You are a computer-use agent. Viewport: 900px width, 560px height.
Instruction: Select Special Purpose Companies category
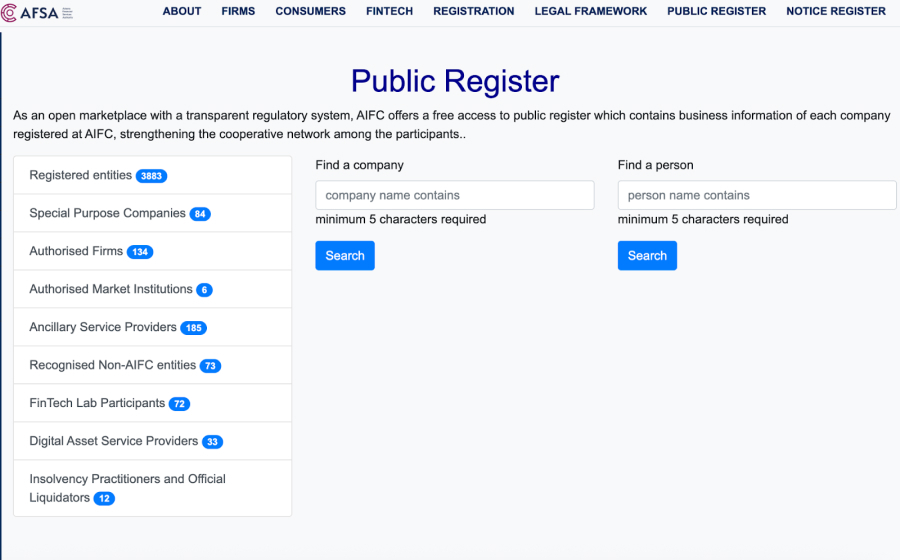pyautogui.click(x=107, y=214)
